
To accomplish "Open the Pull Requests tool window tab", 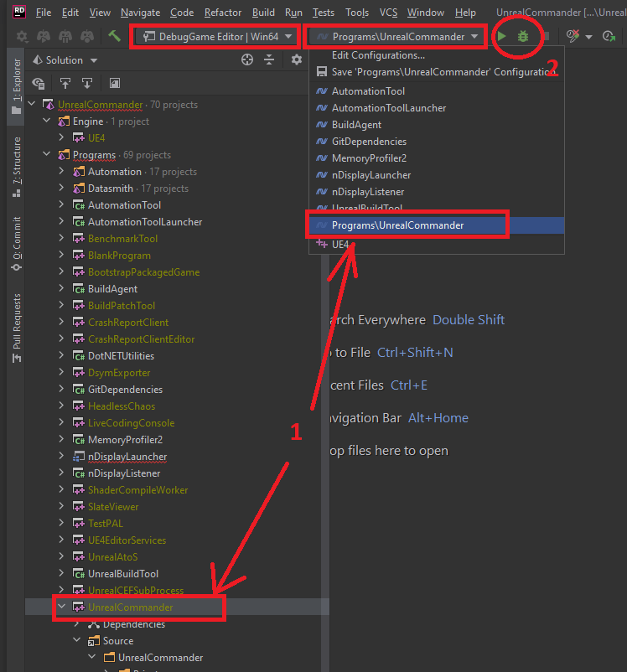I will point(16,328).
